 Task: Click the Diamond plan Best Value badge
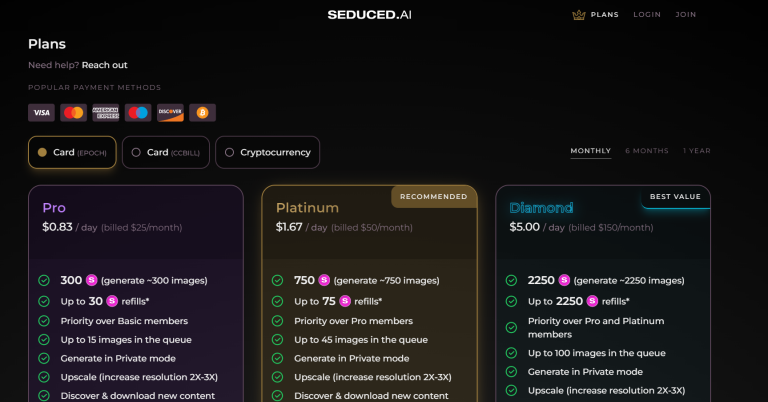(675, 197)
